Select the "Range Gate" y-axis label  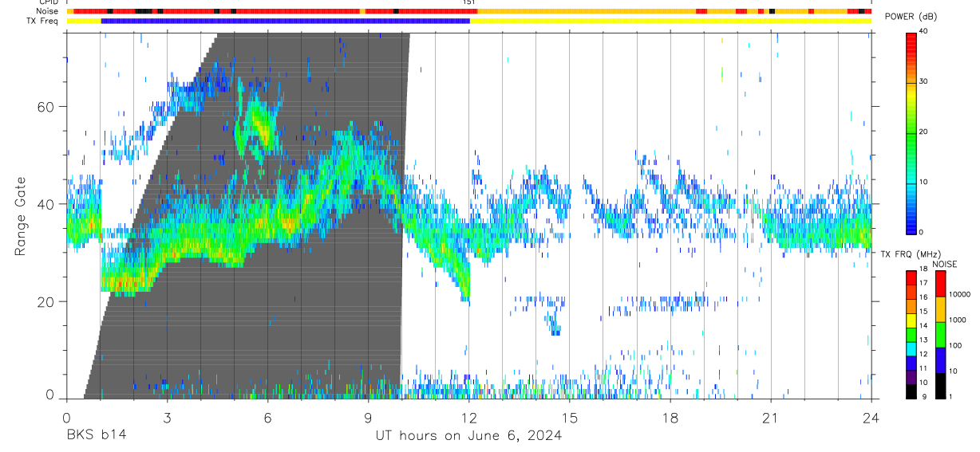(x=22, y=216)
